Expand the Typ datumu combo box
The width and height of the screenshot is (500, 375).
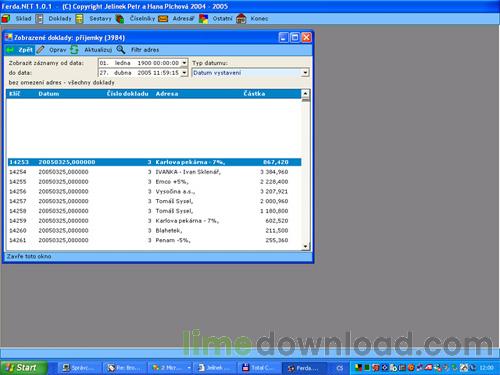click(x=305, y=73)
